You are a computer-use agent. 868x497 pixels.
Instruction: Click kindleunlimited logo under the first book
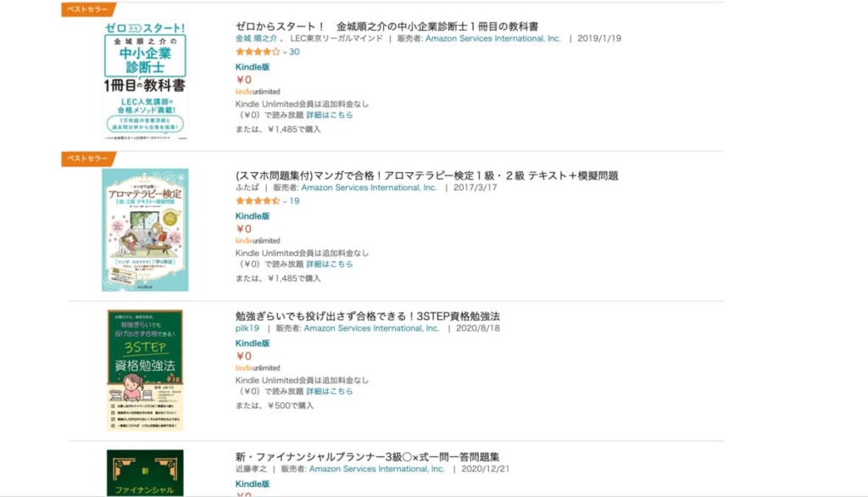[258, 92]
